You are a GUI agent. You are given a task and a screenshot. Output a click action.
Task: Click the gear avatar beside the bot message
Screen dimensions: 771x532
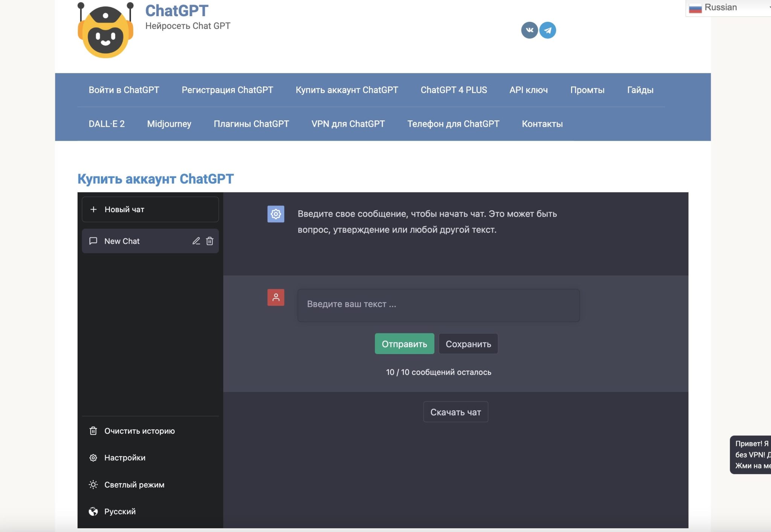276,214
